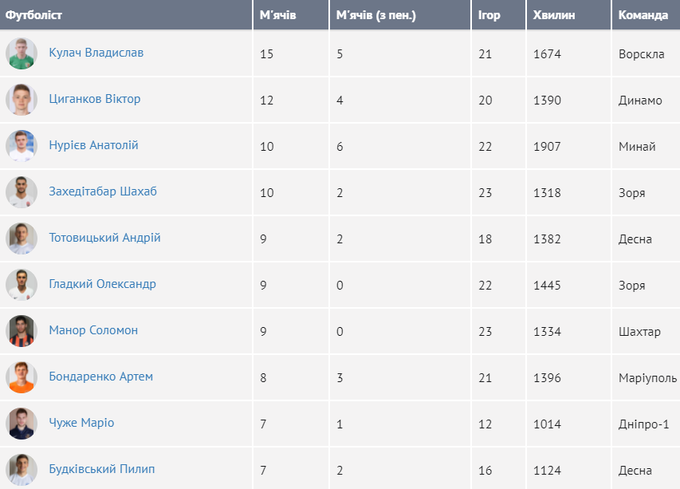Click Циганков Віктор's avatar picture

(21, 100)
